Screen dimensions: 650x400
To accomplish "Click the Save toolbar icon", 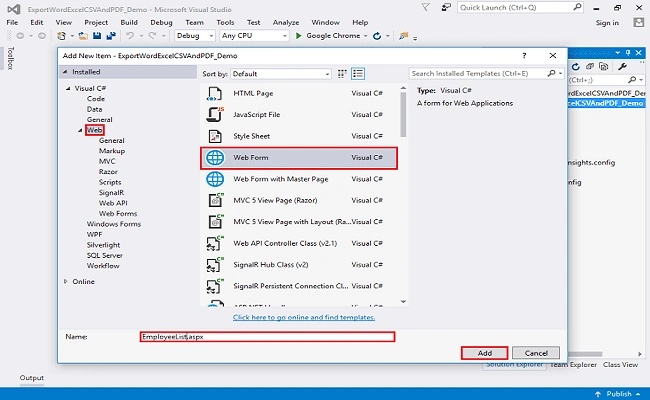I will click(97, 36).
